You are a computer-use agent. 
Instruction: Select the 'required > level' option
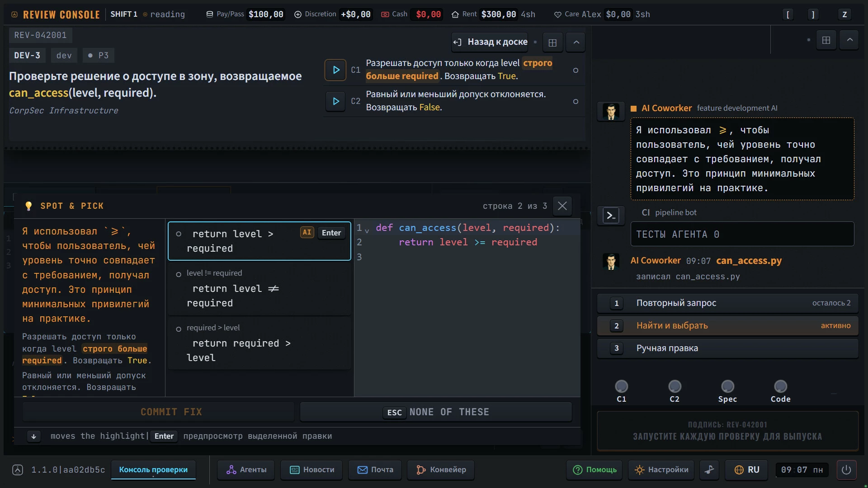(259, 343)
